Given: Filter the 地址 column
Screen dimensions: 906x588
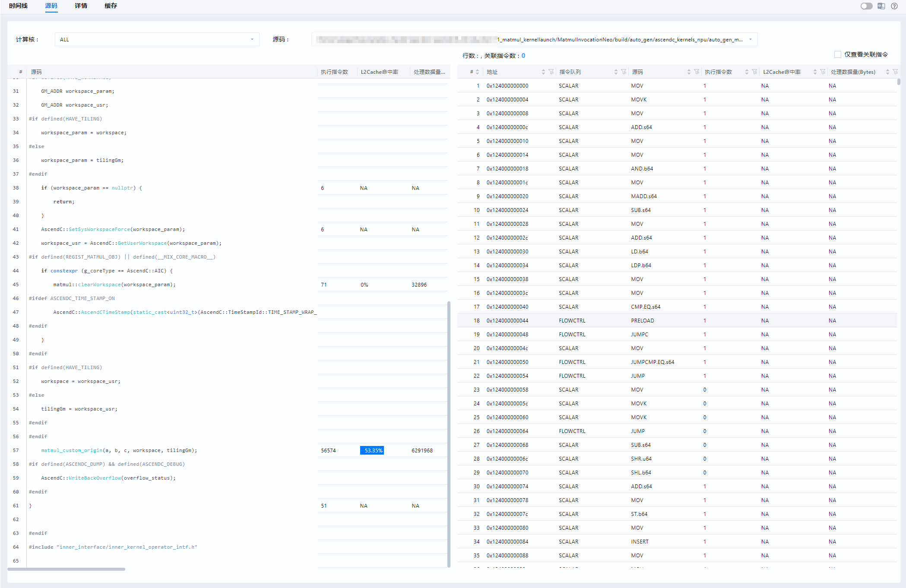Looking at the screenshot, I should 551,72.
